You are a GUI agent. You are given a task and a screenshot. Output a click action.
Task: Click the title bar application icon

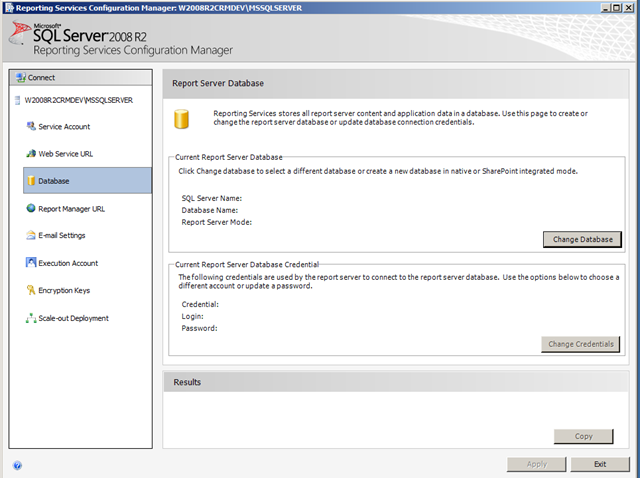[9, 8]
